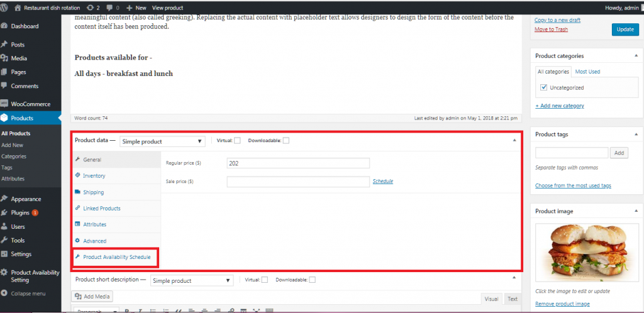Image resolution: width=644 pixels, height=313 pixels.
Task: Click the Add tag button
Action: point(619,153)
